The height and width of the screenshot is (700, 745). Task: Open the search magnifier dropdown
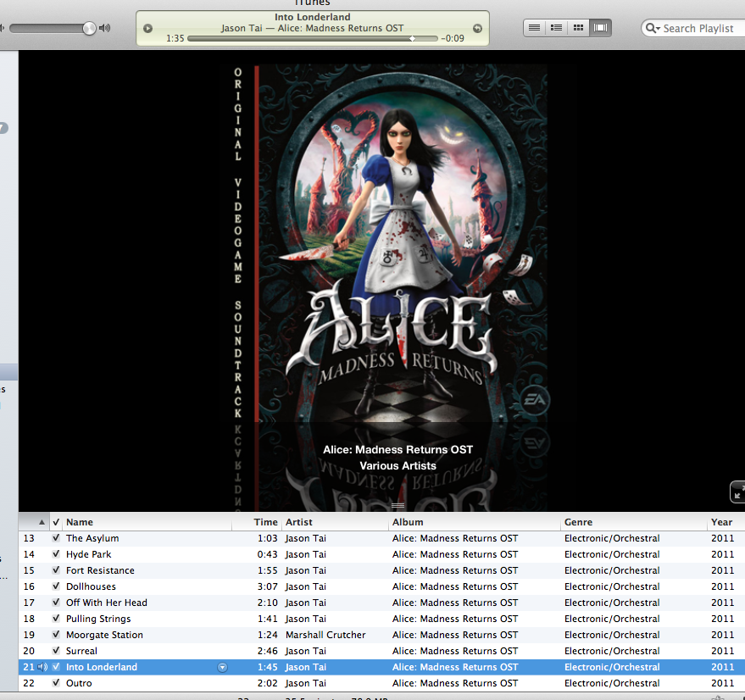[x=653, y=28]
